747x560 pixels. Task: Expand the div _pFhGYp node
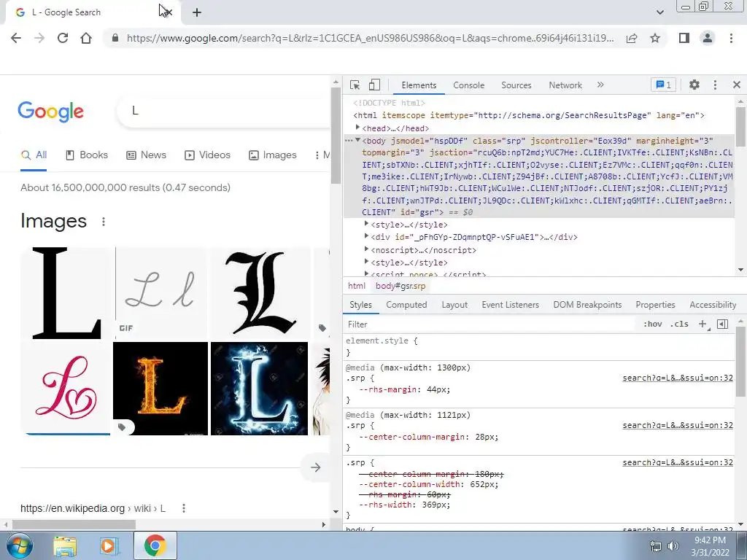tap(366, 236)
